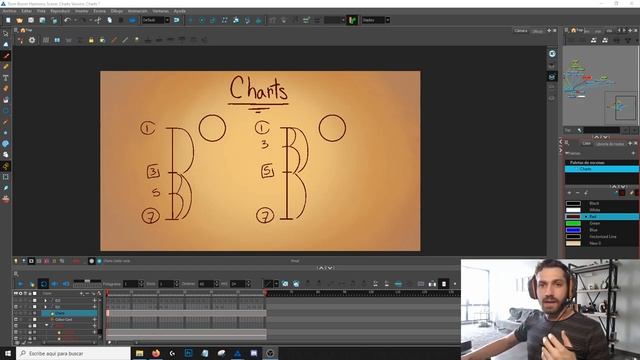Viewport: 640px width, 360px height.
Task: Click the Open scene folder icon
Action: (20, 20)
